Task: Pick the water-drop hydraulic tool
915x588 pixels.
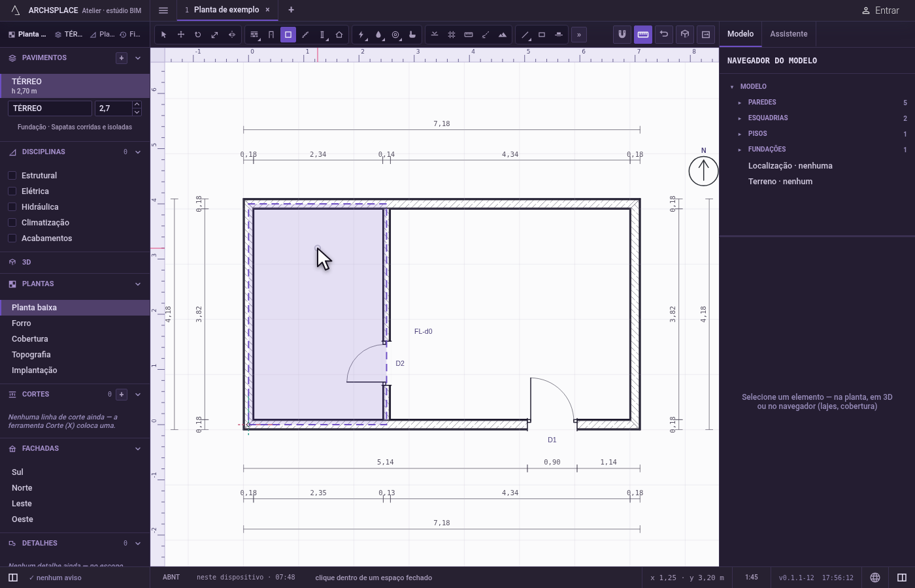Action: (x=378, y=35)
